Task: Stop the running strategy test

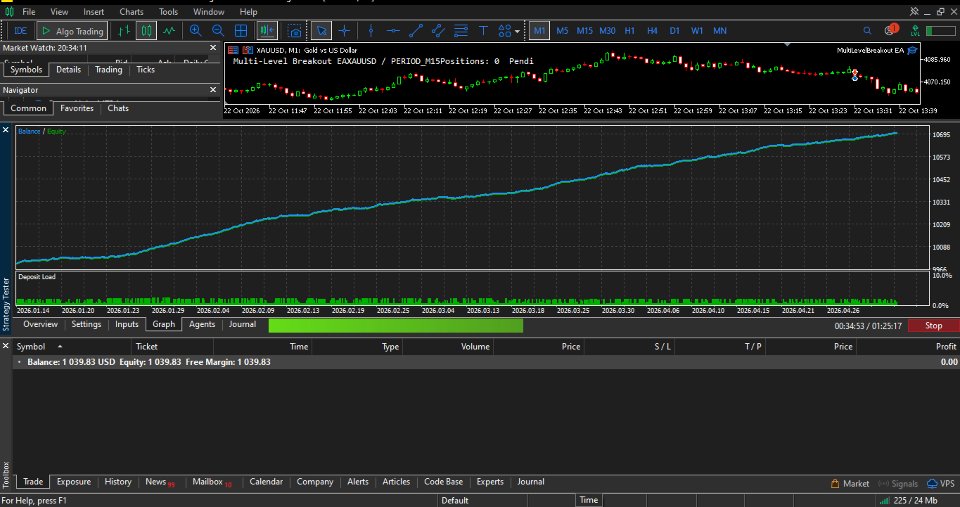Action: [x=933, y=326]
